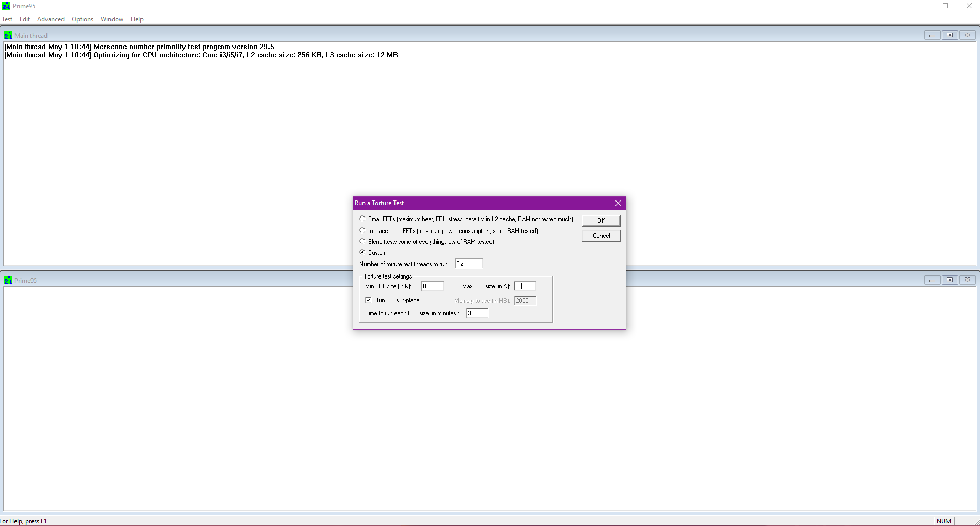Open the Edit menu
This screenshot has height=526, width=980.
[x=25, y=19]
